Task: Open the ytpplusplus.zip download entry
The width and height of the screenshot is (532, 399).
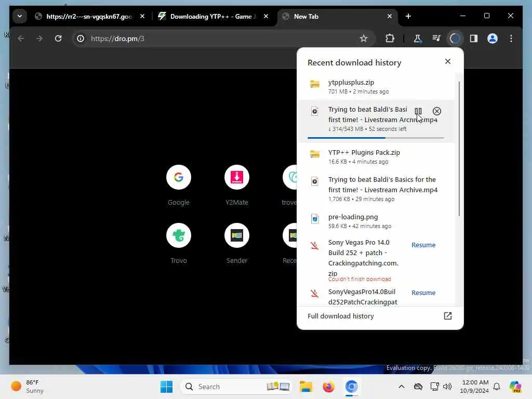Action: pyautogui.click(x=376, y=87)
